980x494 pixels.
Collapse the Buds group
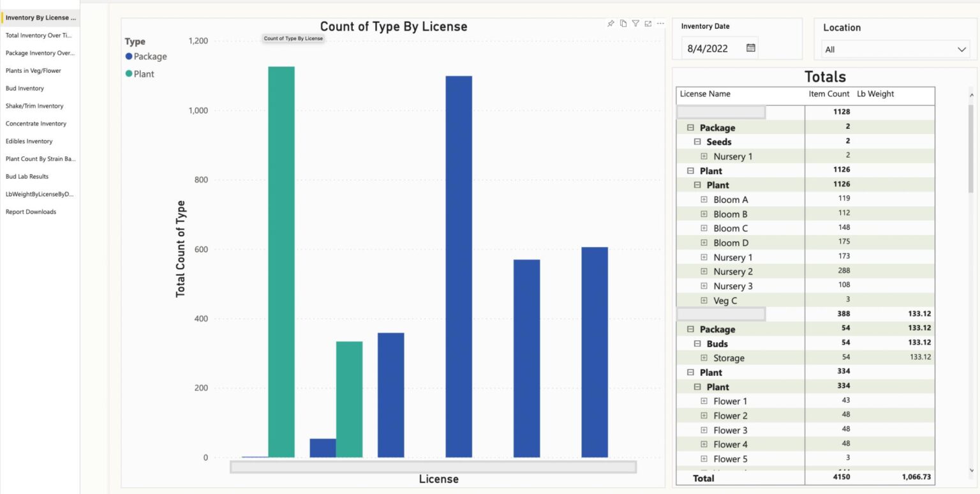tap(697, 343)
